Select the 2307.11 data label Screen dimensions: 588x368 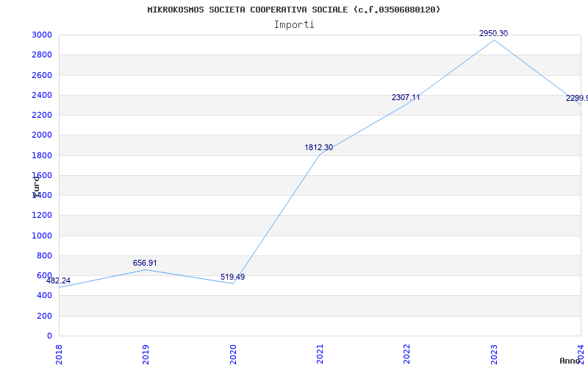[x=406, y=97]
